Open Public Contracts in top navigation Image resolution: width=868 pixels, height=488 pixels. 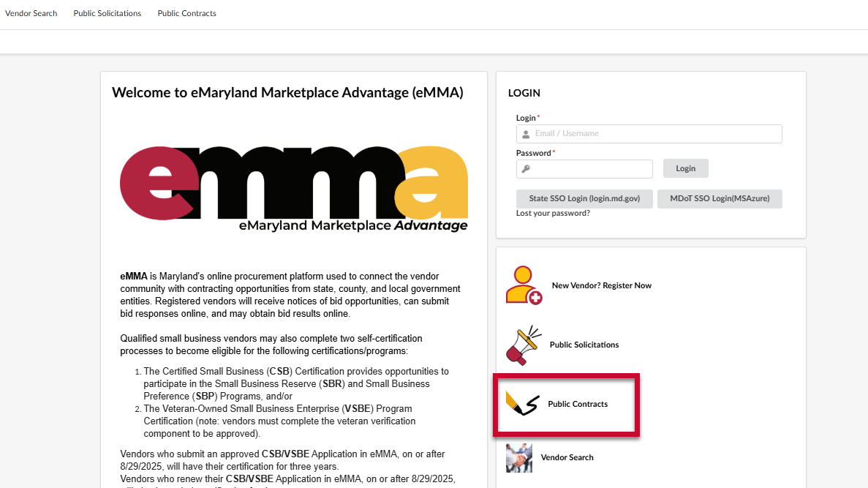click(x=186, y=13)
